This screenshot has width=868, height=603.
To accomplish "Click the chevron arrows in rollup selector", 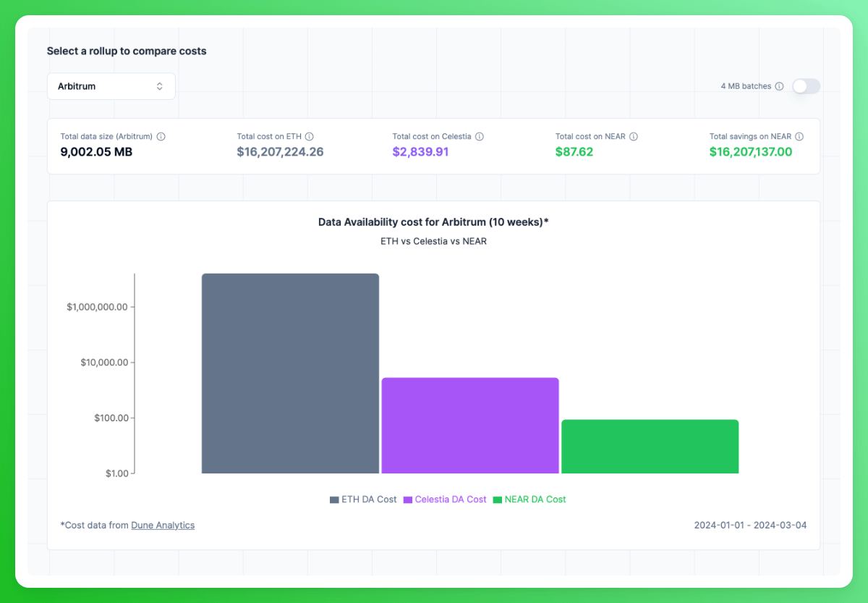I will pos(159,86).
